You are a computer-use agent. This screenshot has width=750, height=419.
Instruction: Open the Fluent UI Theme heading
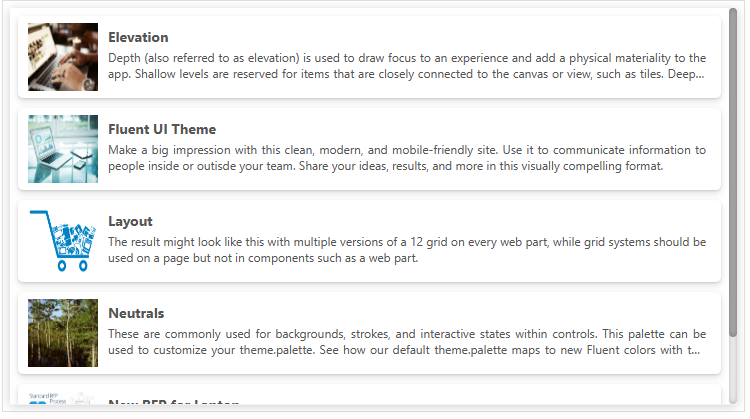162,129
